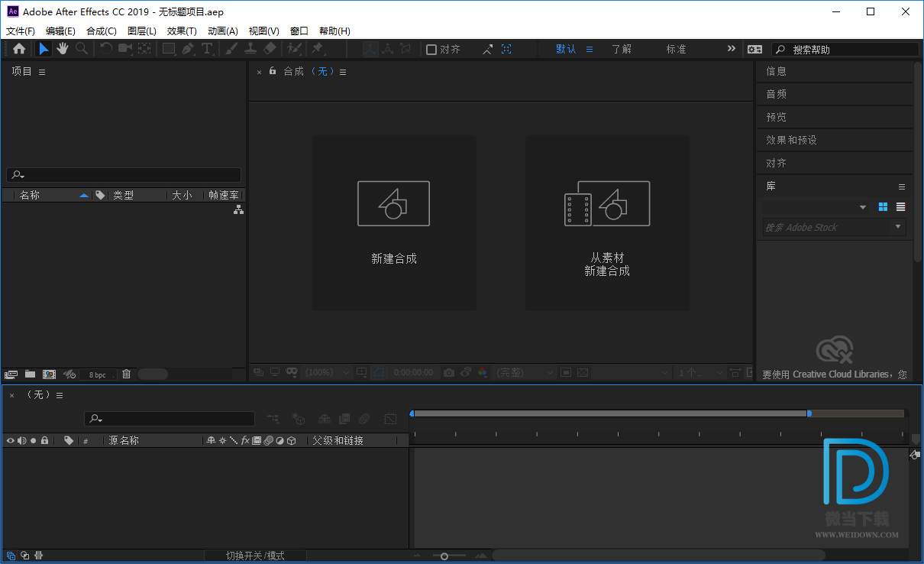Open the 库 panel menu
Screen dimensions: 924x564
[902, 187]
